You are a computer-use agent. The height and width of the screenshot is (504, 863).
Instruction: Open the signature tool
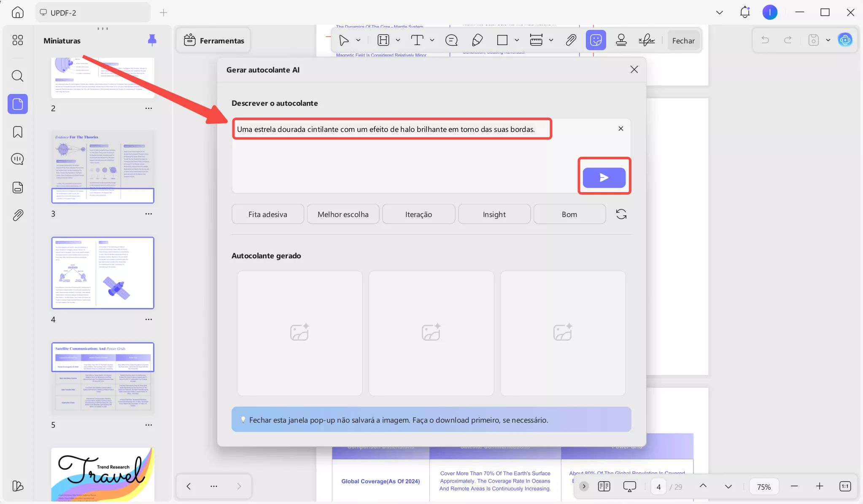point(646,40)
